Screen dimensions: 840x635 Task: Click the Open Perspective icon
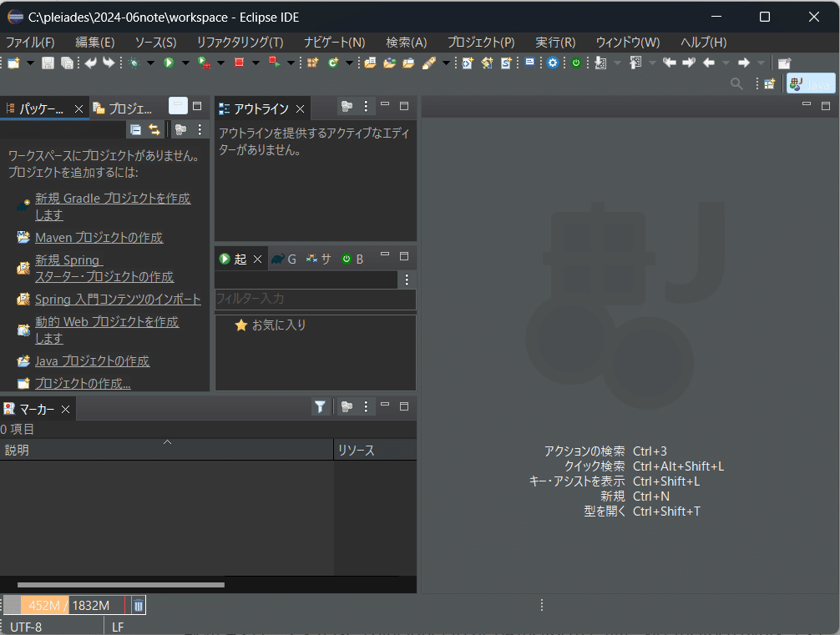click(769, 84)
